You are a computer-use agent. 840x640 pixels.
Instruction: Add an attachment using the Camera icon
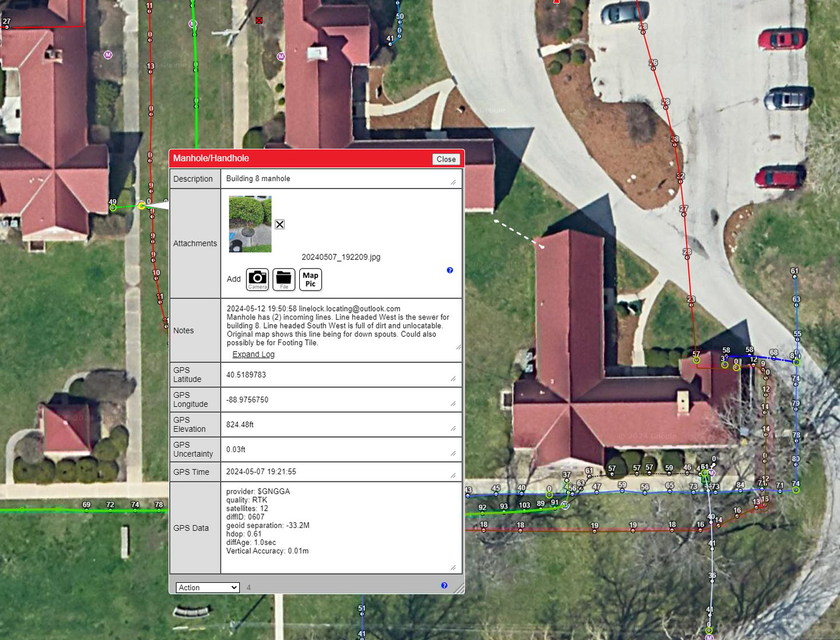[x=257, y=279]
